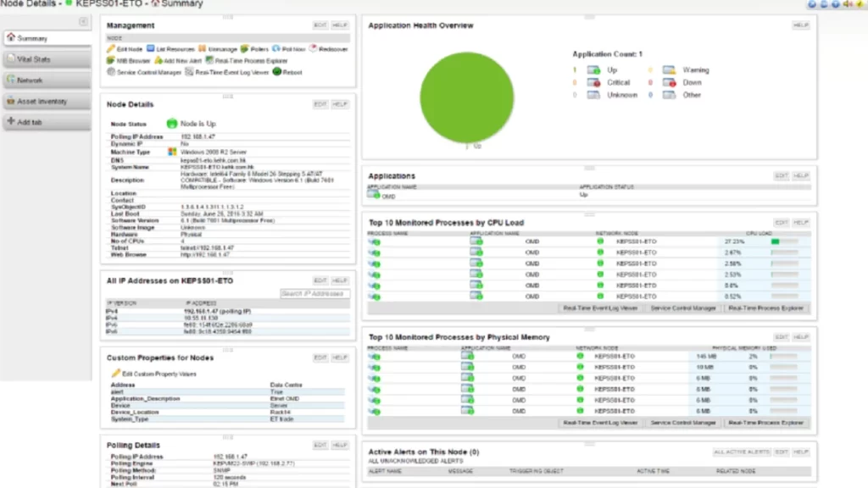Click the Edit Node pencil icon
Viewport: 868px width, 488px height.
point(111,49)
